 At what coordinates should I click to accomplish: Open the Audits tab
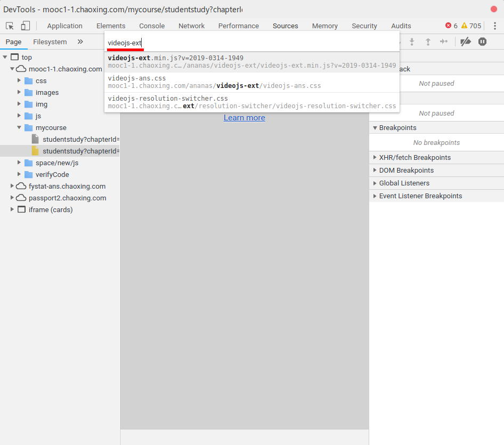point(401,26)
